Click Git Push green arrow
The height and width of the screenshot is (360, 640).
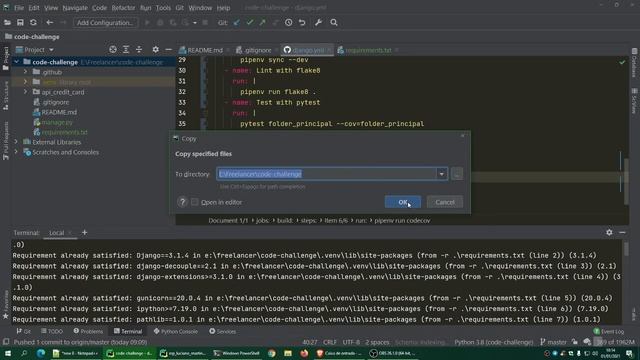click(262, 22)
